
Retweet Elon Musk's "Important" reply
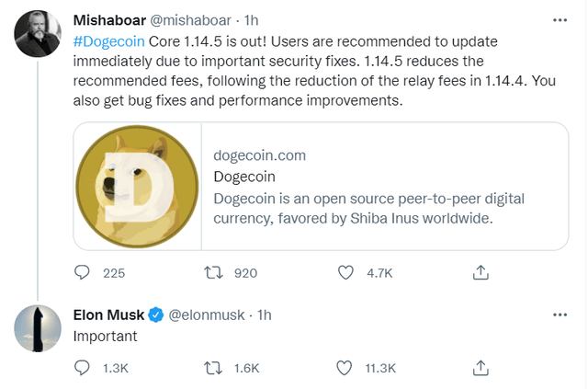[x=215, y=368]
